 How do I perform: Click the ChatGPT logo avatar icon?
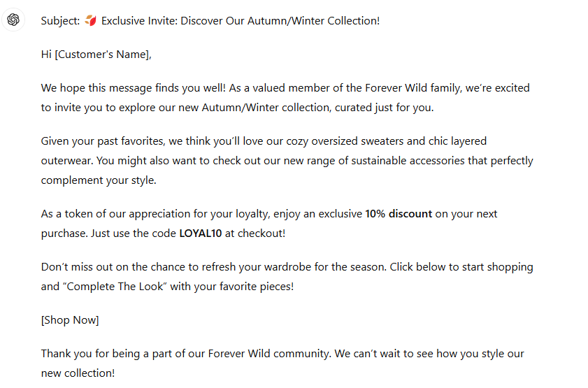coord(13,20)
